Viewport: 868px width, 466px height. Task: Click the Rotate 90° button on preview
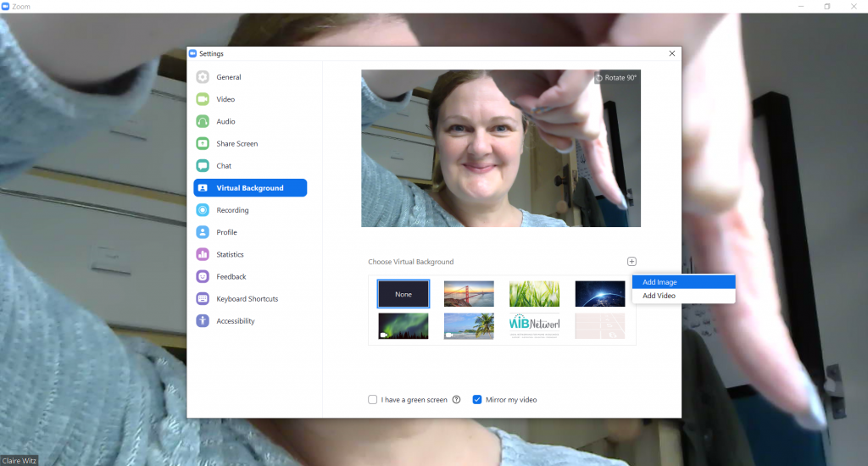[x=616, y=78]
